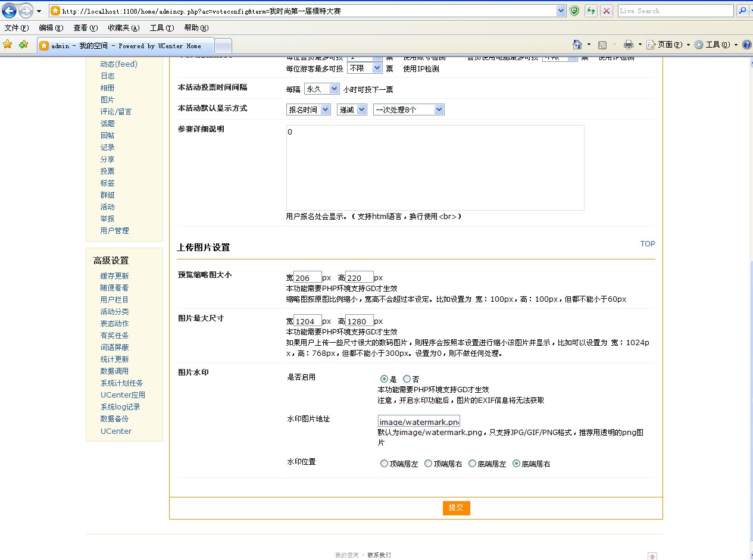The width and height of the screenshot is (753, 560).
Task: Open 系统log记录 in the sidebar
Action: 120,407
